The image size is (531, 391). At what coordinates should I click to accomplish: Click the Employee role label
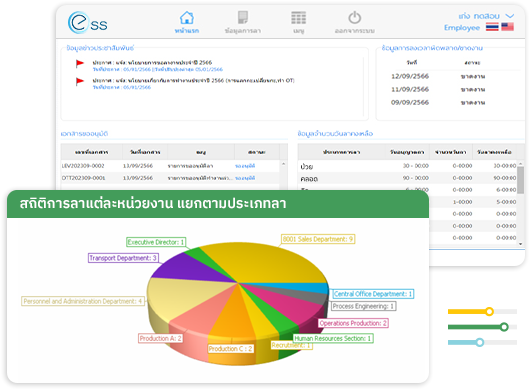tap(462, 28)
